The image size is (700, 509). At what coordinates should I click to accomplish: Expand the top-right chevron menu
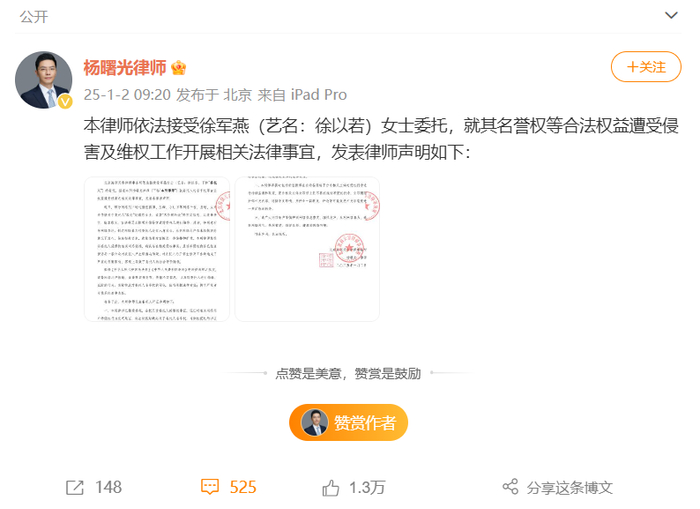click(x=671, y=16)
